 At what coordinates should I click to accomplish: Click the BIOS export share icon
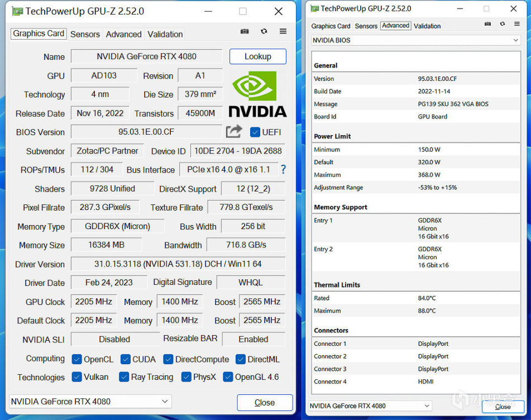[234, 131]
